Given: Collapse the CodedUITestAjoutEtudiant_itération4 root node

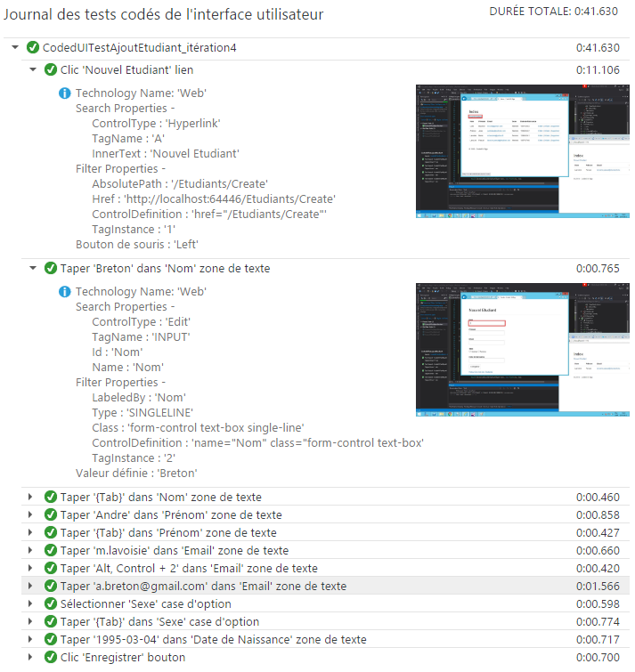Looking at the screenshot, I should click(15, 47).
